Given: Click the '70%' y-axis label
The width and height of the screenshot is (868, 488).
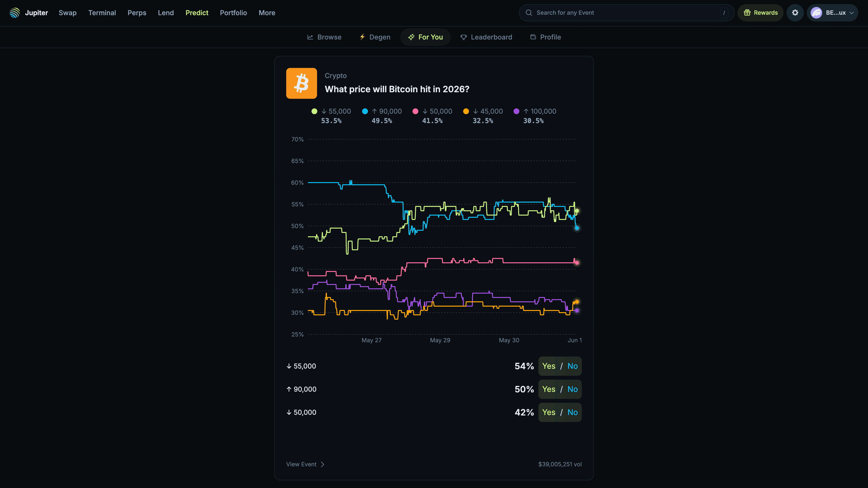Looking at the screenshot, I should 297,139.
